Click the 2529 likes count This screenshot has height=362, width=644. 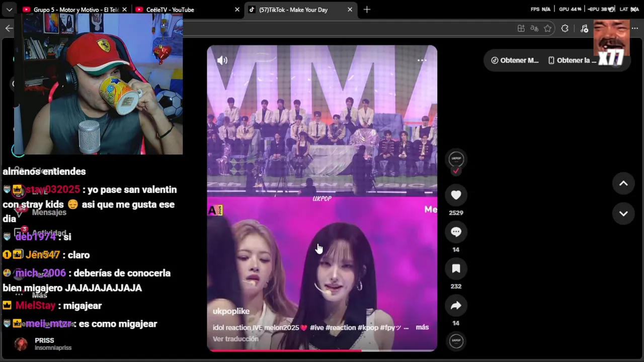(456, 213)
